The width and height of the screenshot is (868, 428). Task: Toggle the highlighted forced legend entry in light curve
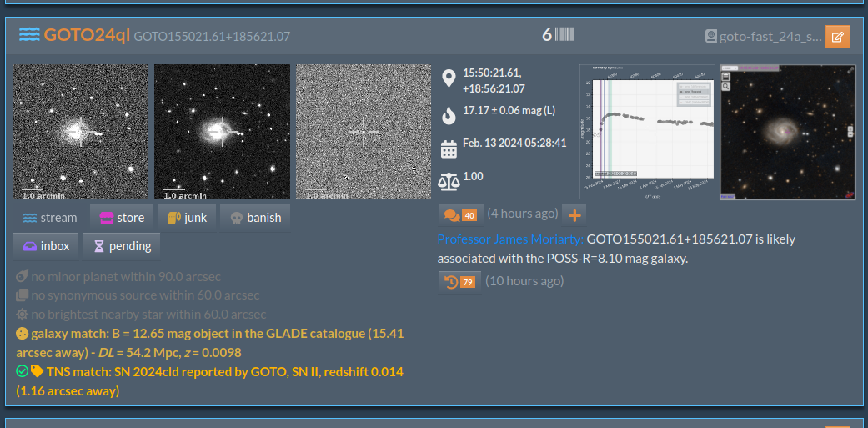click(694, 92)
